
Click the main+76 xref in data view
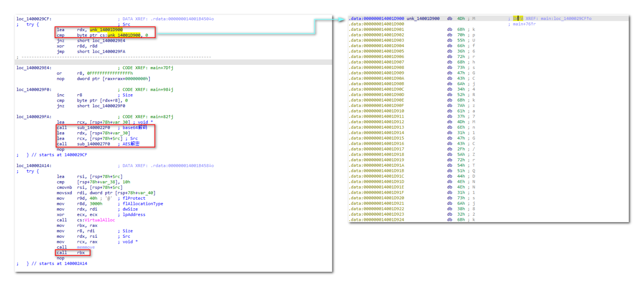(524, 24)
